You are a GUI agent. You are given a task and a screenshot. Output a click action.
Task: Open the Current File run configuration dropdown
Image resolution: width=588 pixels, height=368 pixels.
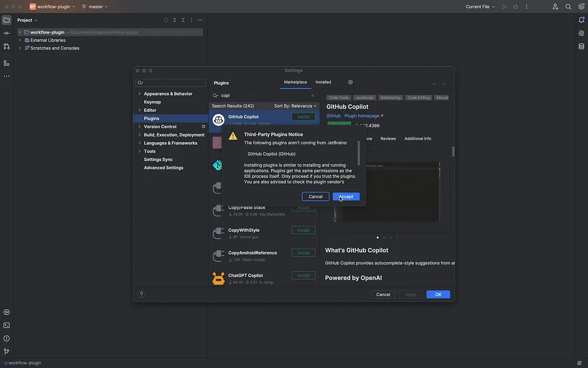pyautogui.click(x=480, y=6)
